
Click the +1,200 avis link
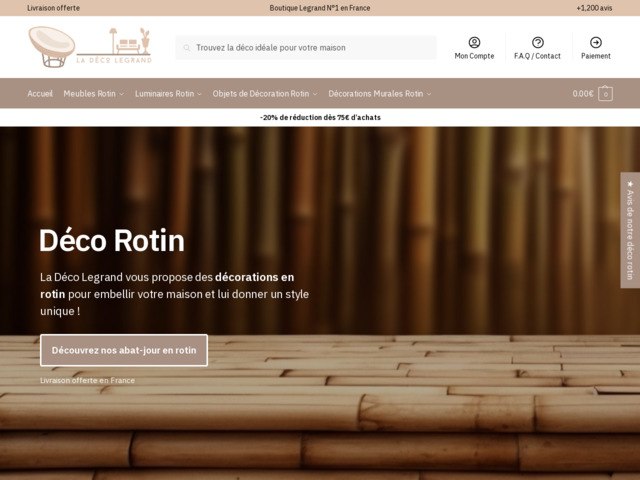594,8
